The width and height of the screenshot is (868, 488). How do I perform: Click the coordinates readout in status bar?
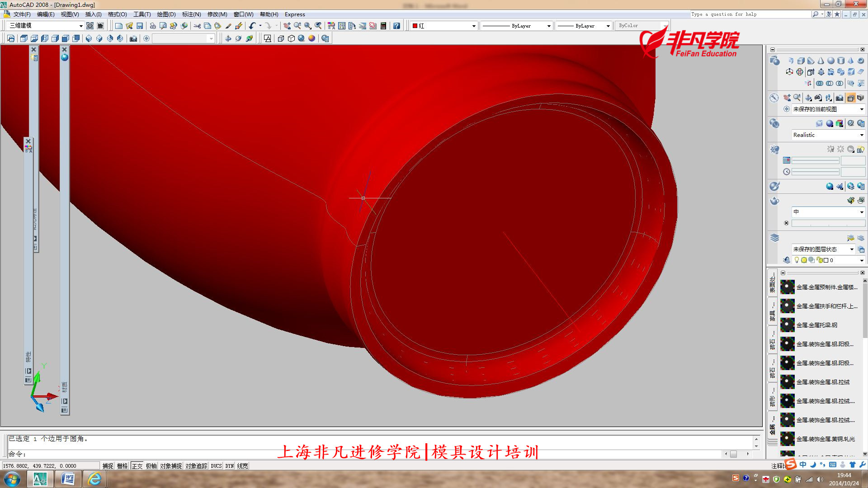[51, 466]
